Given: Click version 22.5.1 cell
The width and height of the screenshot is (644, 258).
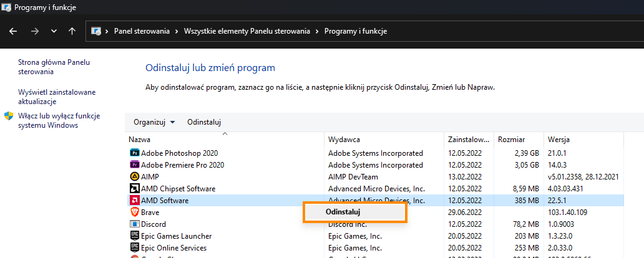Looking at the screenshot, I should tap(558, 201).
